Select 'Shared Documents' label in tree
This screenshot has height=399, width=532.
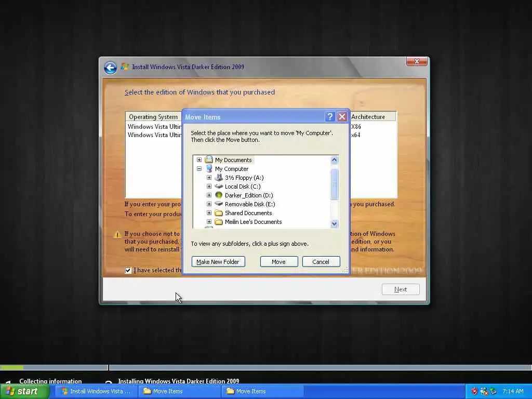(x=248, y=212)
